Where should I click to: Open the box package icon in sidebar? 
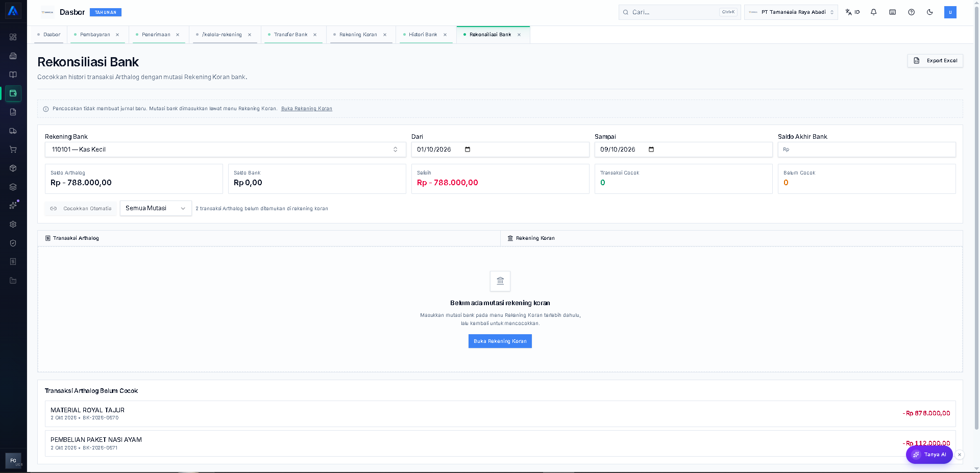[x=13, y=168]
